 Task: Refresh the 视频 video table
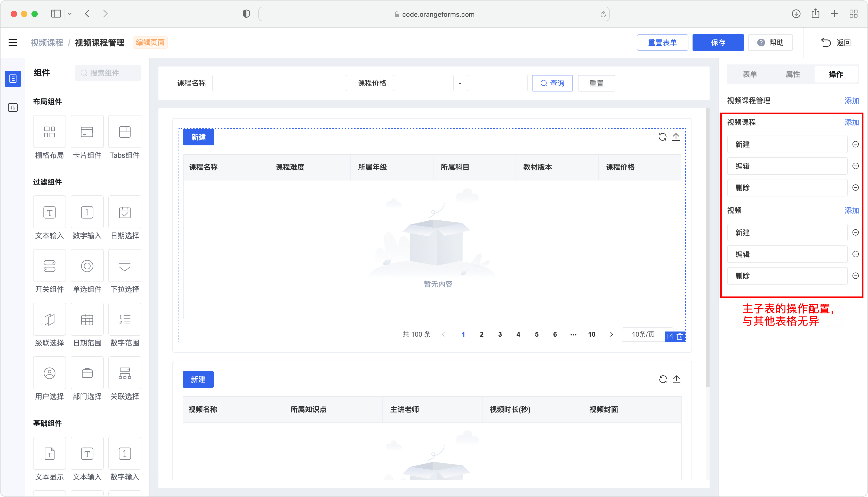663,379
